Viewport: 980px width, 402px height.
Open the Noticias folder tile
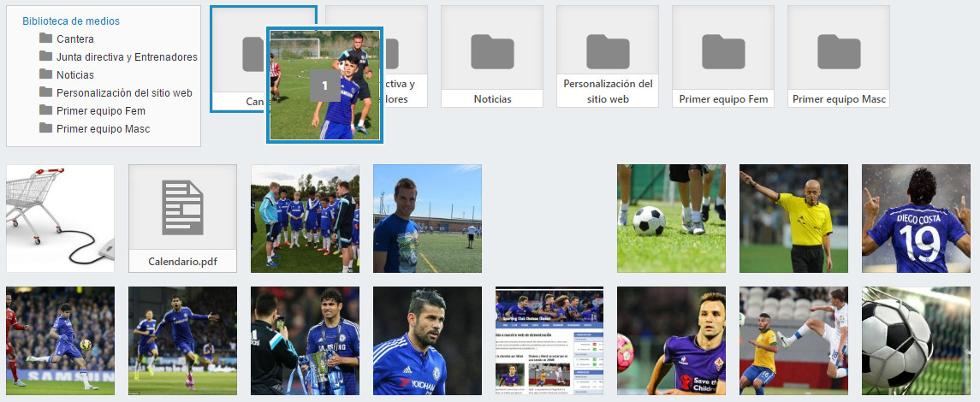click(x=491, y=56)
